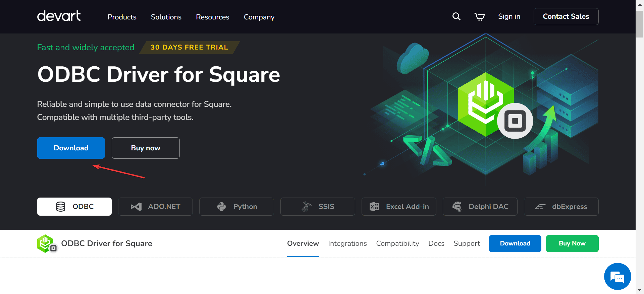
Task: Open the live chat bubble
Action: click(618, 276)
